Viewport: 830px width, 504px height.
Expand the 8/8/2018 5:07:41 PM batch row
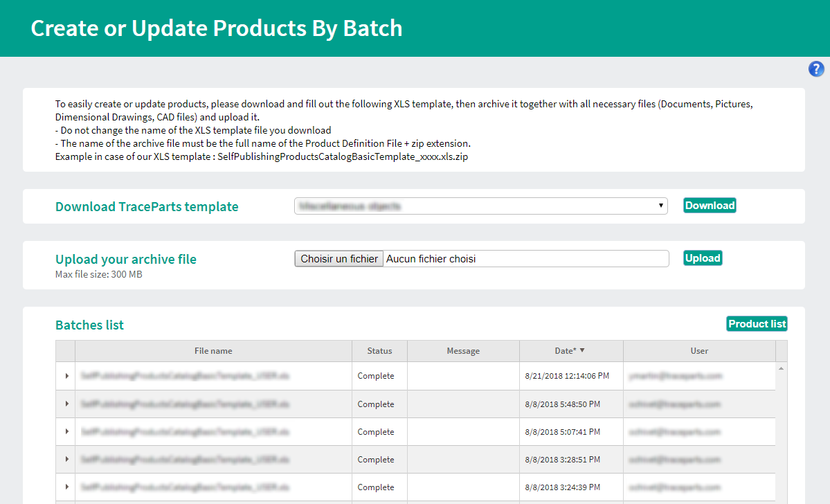pyautogui.click(x=66, y=432)
